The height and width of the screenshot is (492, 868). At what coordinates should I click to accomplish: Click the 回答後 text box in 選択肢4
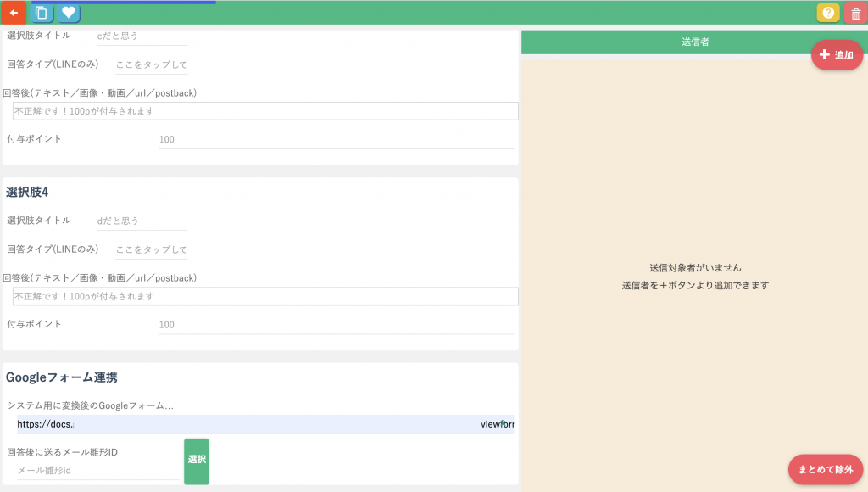[x=264, y=296]
